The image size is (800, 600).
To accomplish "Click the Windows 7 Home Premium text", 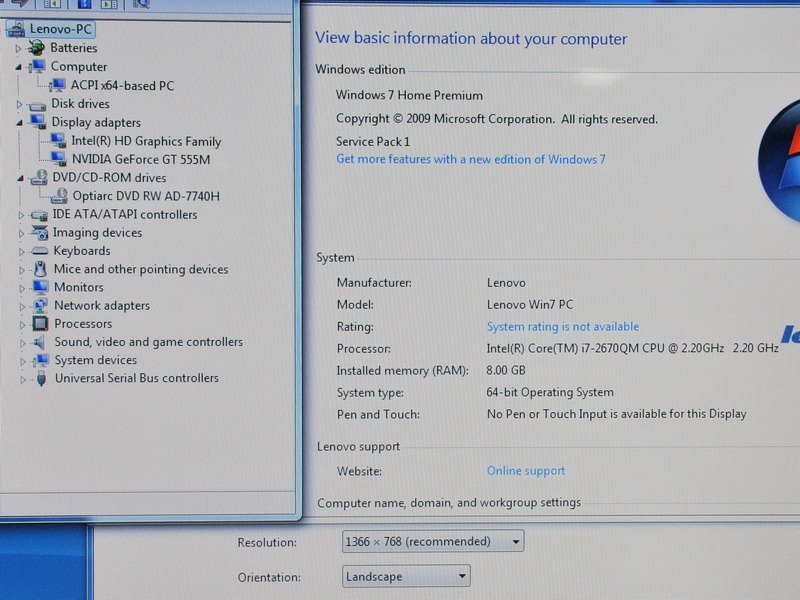I will coord(409,95).
